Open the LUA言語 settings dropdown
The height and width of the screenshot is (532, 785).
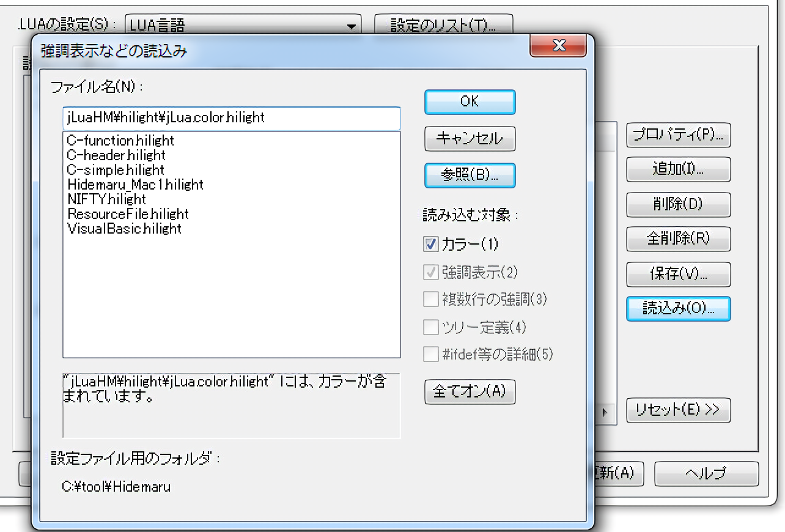pyautogui.click(x=351, y=26)
